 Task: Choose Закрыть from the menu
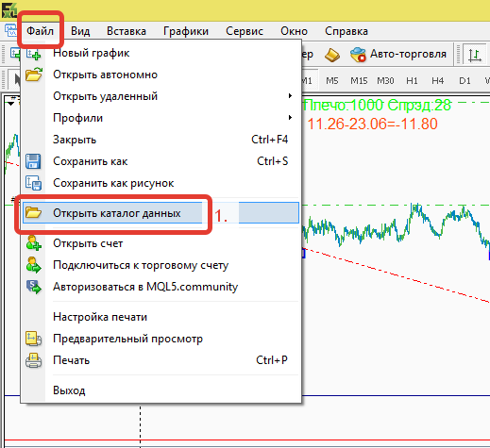(x=161, y=140)
